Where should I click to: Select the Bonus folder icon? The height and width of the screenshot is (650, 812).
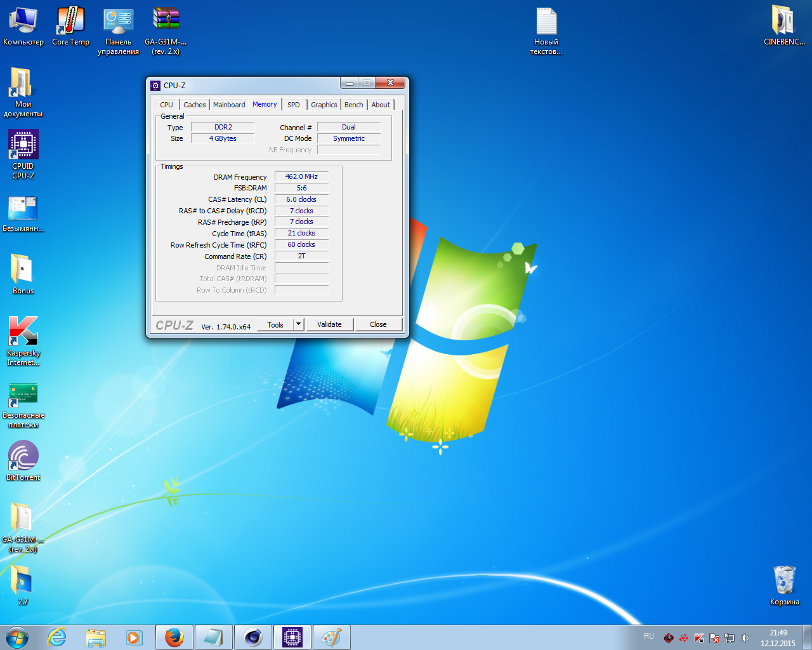click(23, 274)
